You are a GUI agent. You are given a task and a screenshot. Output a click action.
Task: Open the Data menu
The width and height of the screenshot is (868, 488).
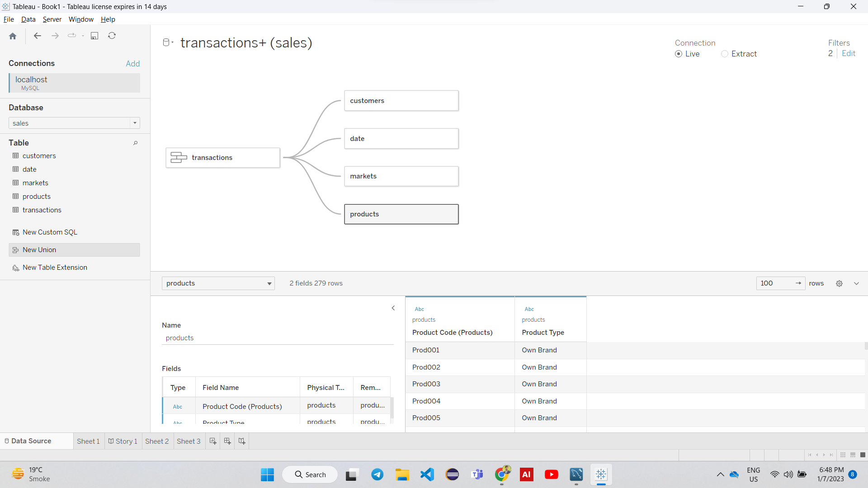coord(28,19)
